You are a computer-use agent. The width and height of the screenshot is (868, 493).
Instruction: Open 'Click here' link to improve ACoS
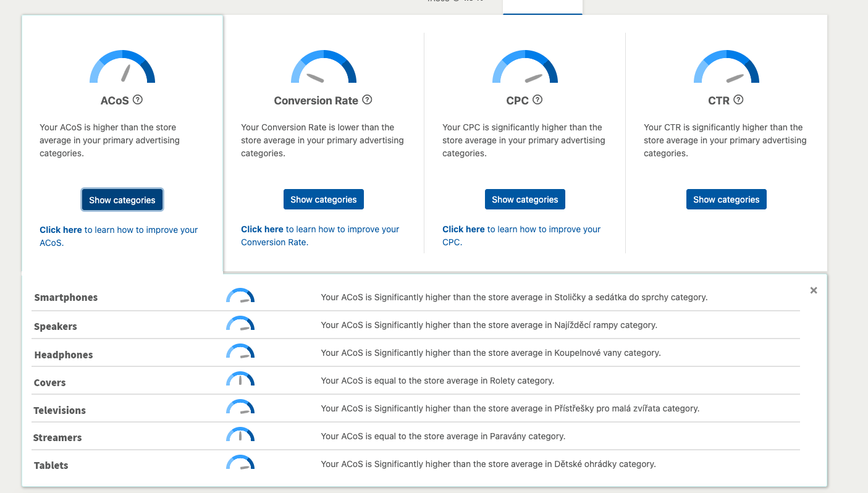[61, 230]
